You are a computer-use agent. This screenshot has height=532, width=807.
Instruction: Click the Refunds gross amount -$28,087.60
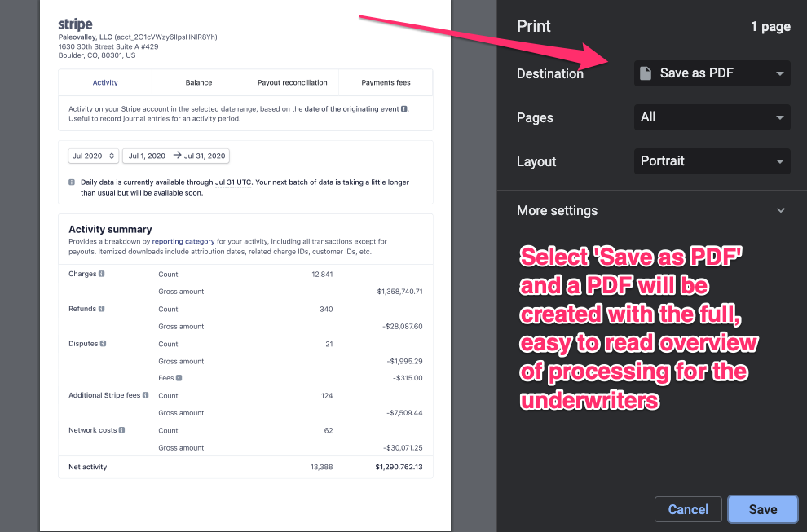403,327
